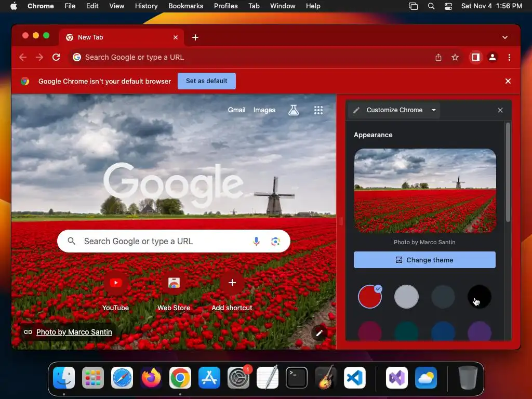Open App Store from the dock
The height and width of the screenshot is (399, 532).
[x=209, y=378]
